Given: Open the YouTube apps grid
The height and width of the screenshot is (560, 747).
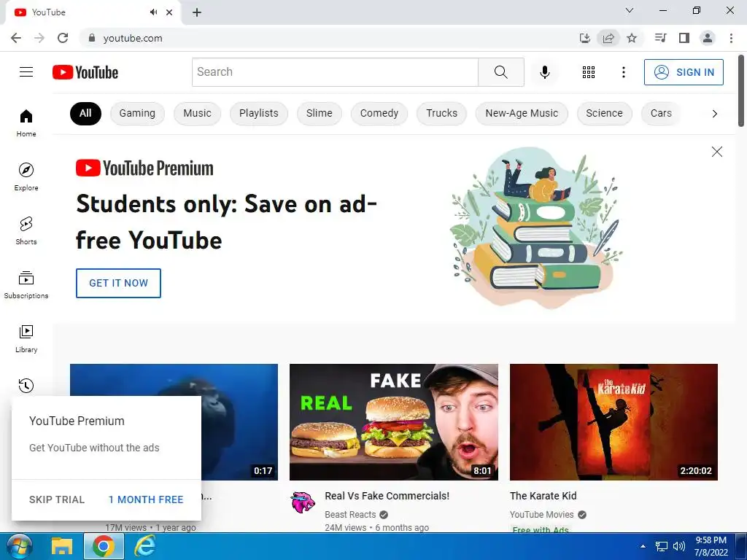Looking at the screenshot, I should [589, 72].
